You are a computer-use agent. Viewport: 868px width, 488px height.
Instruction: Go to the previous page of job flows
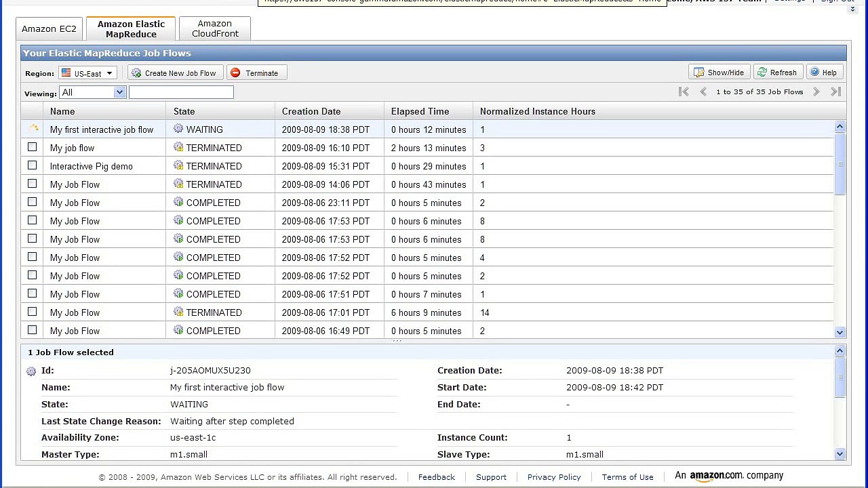click(x=703, y=91)
